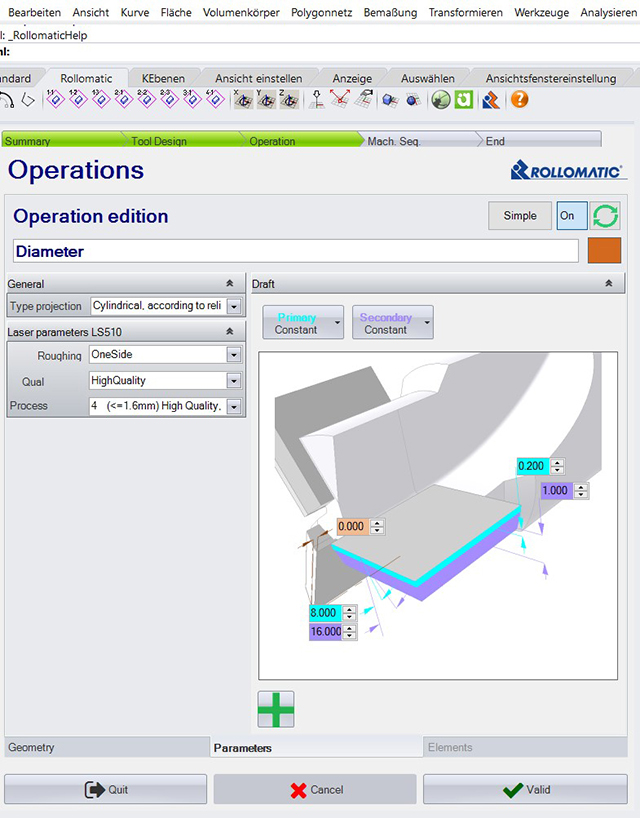Click the Quit button
640x818 pixels.
click(x=106, y=789)
